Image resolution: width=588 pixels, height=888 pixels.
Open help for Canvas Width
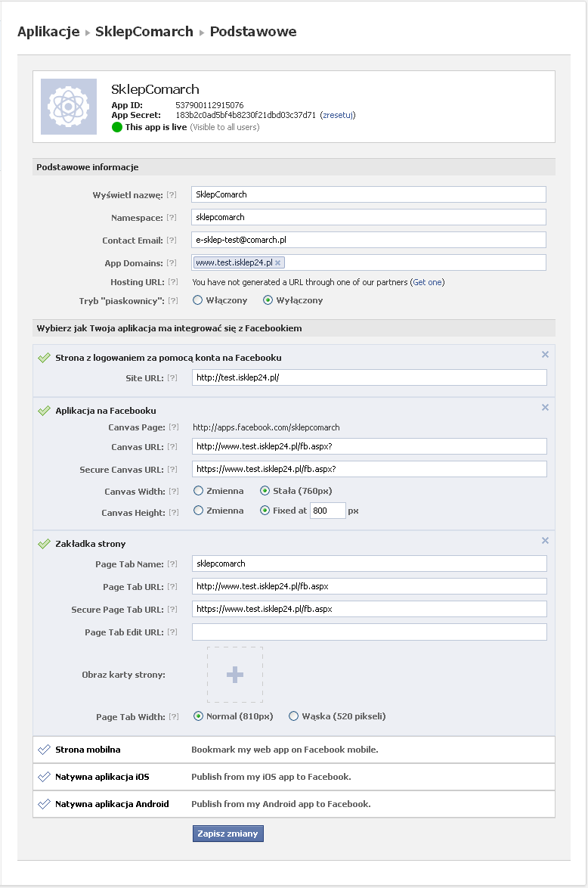coord(174,491)
